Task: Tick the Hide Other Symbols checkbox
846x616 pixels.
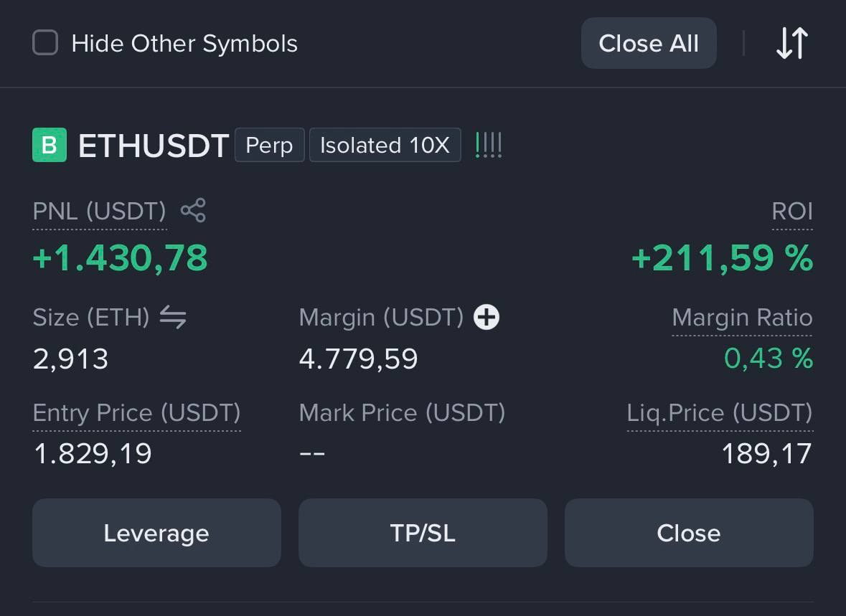Action: coord(45,42)
